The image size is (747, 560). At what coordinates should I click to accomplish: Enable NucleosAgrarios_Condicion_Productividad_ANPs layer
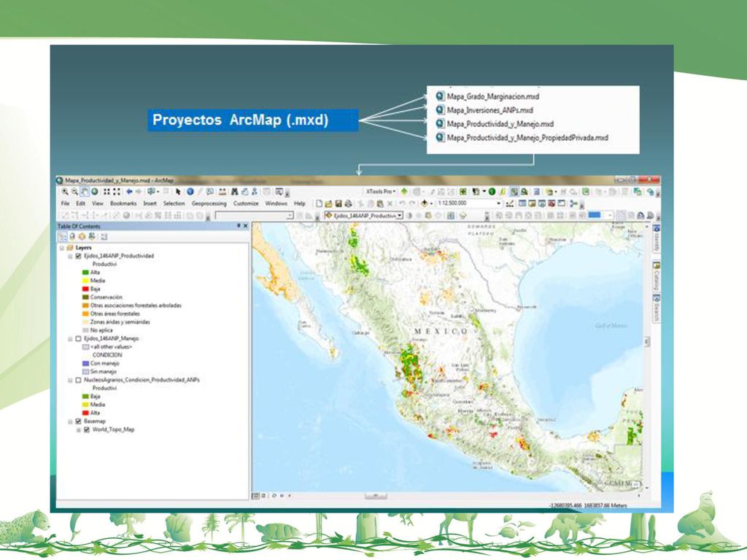(x=79, y=380)
